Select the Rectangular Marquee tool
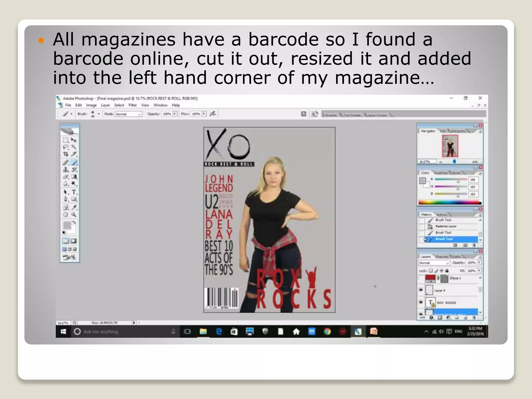 click(x=66, y=140)
